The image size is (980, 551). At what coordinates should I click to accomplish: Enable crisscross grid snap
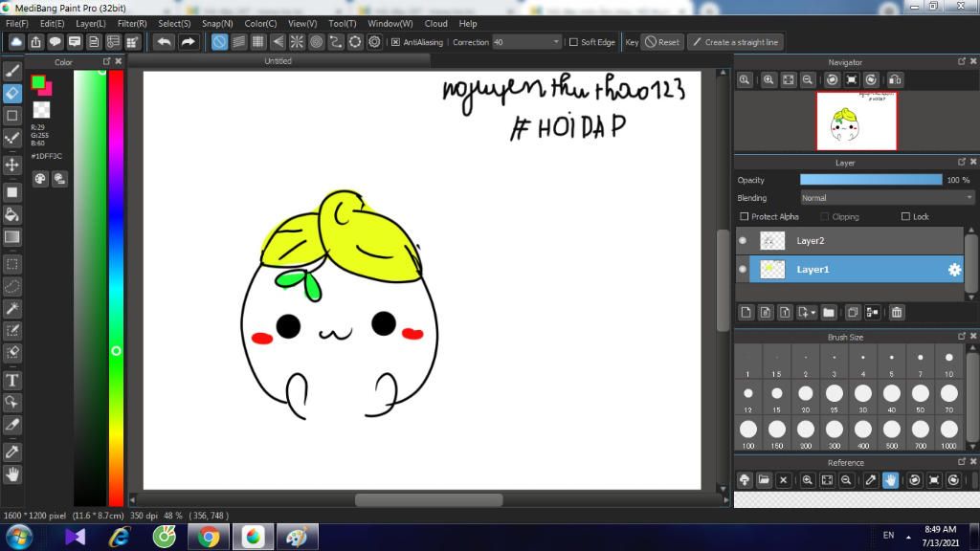click(x=258, y=42)
